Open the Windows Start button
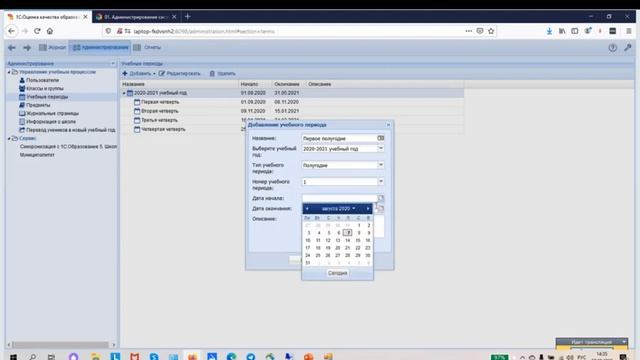This screenshot has height=360, width=640. (13, 357)
